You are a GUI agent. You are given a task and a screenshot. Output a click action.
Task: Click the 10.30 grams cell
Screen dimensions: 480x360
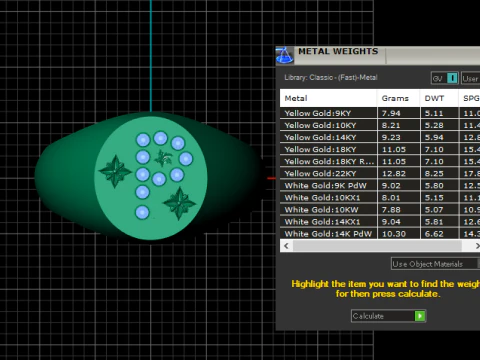(x=399, y=234)
